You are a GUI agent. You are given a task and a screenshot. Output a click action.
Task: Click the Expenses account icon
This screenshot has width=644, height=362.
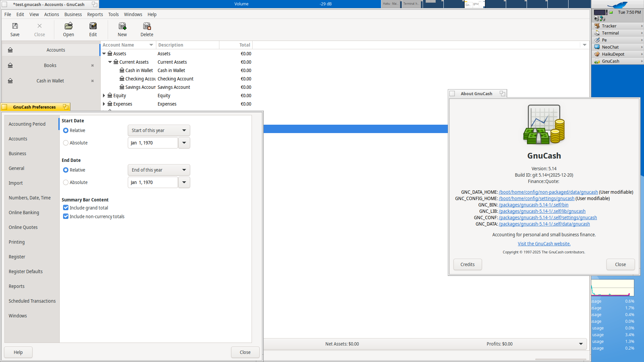coord(110,104)
